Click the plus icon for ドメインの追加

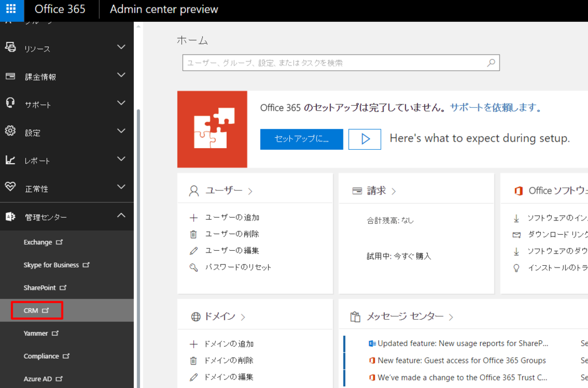[194, 344]
